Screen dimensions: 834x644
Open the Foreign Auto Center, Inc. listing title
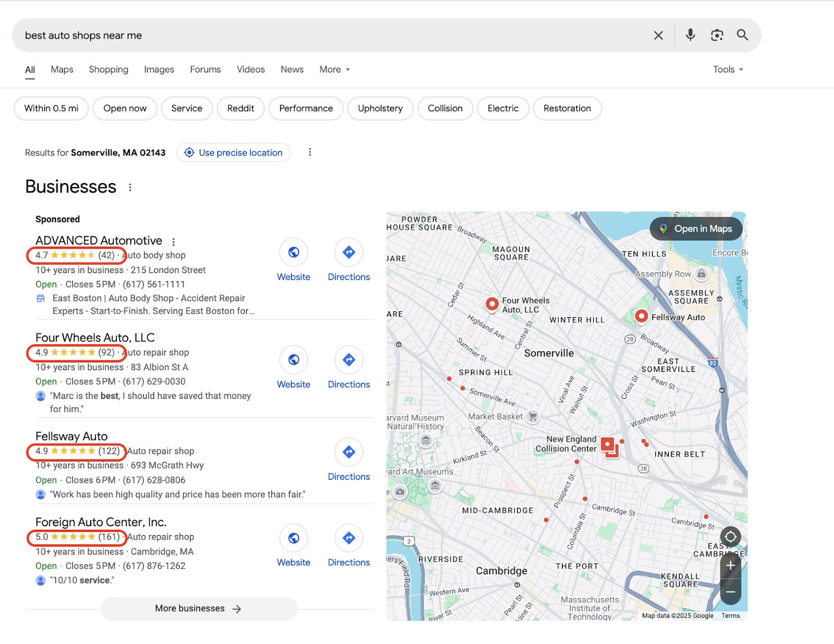point(101,522)
